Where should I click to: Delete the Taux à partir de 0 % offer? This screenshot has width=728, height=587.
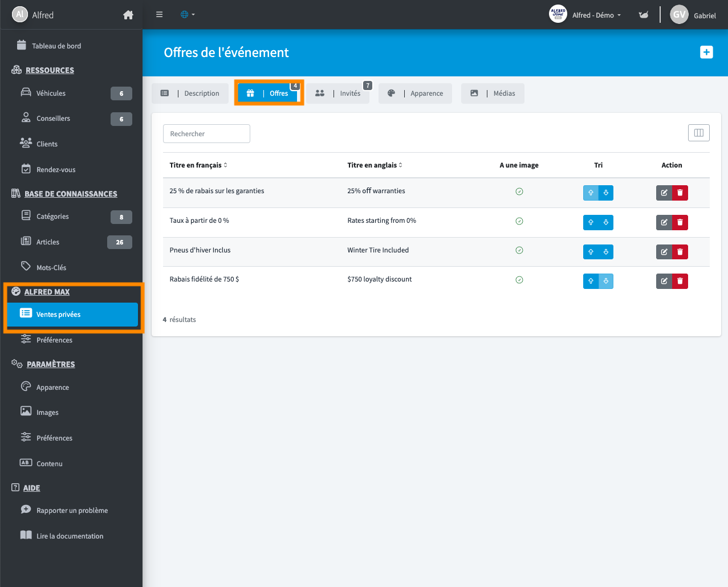coord(680,222)
